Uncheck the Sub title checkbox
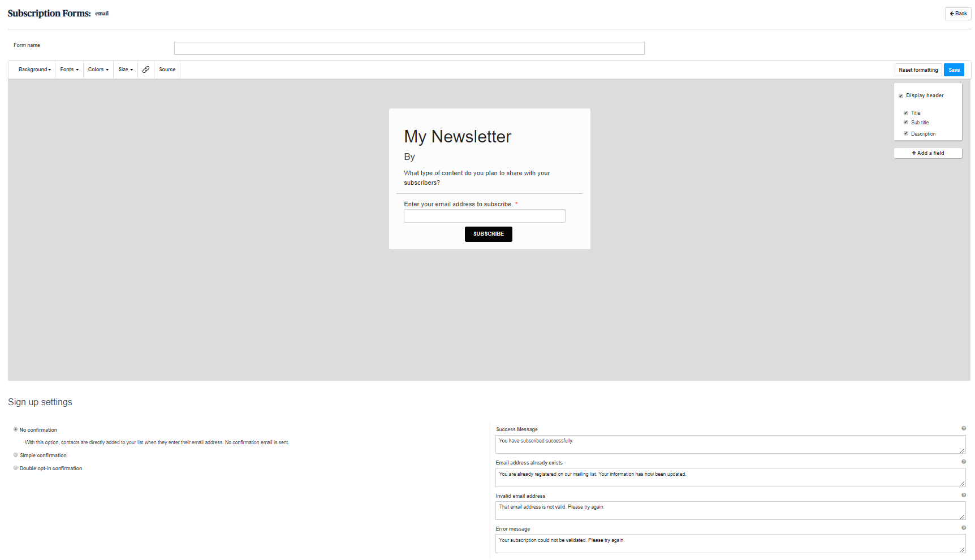This screenshot has height=560, width=975. coord(906,122)
